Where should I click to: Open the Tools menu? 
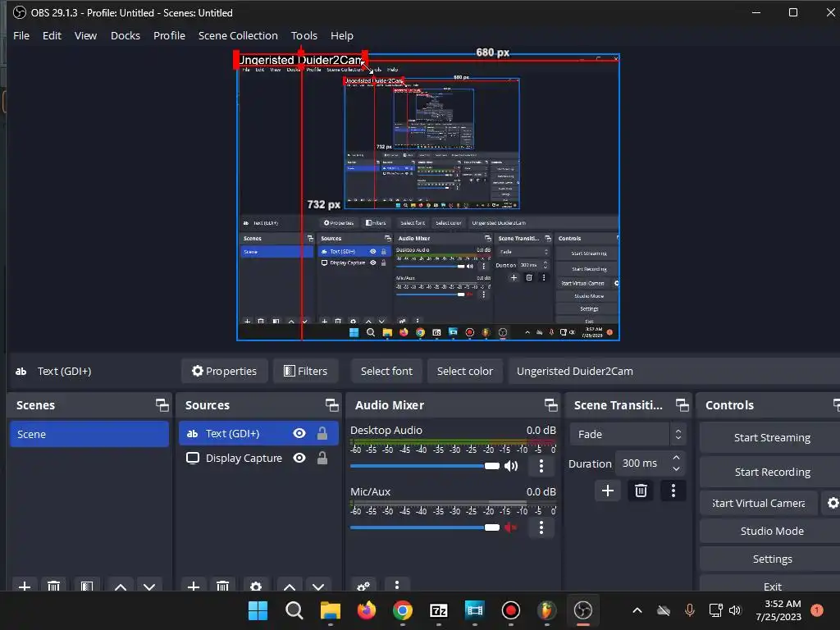[x=304, y=36]
